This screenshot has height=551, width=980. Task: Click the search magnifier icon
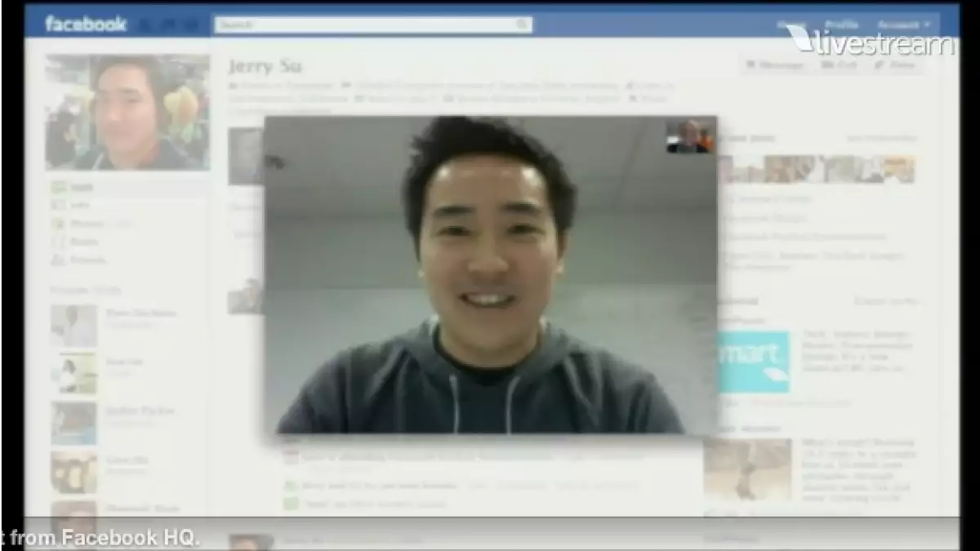click(521, 24)
